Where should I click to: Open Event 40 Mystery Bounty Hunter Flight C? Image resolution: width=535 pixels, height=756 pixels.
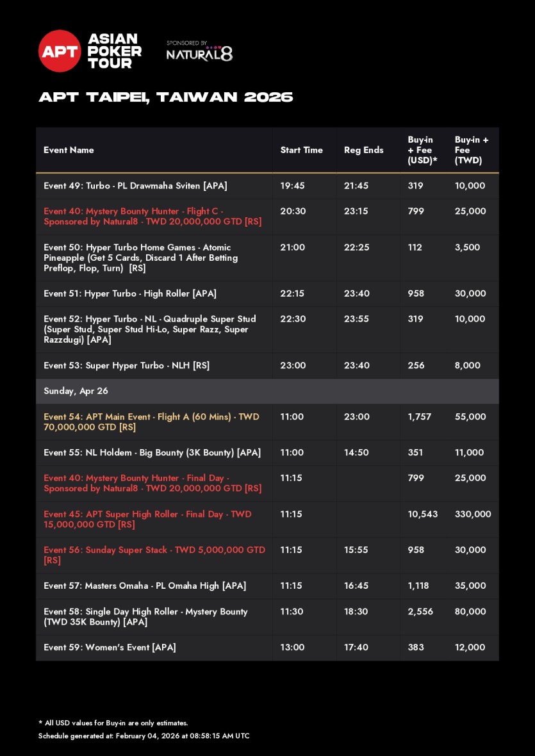(x=152, y=217)
